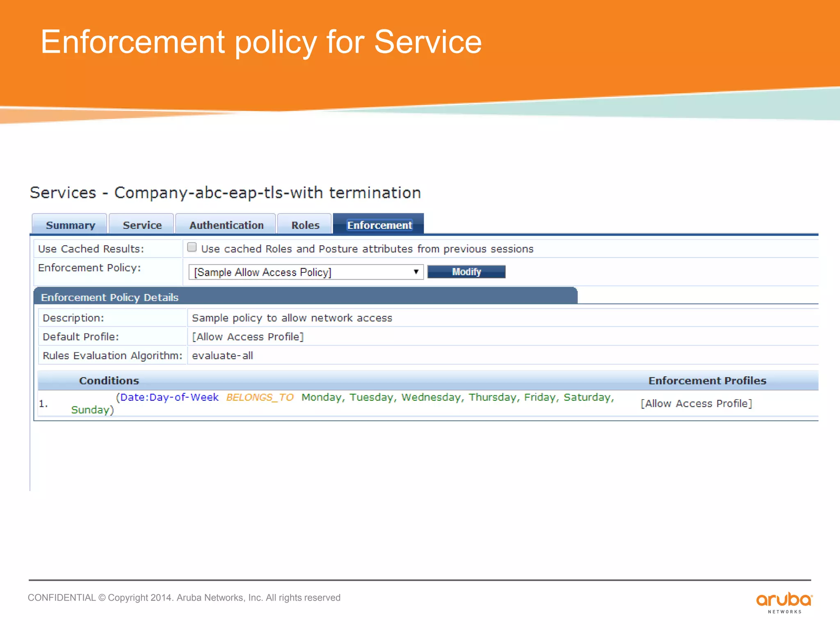Enable Use cached Roles and Posture checkbox
840x630 pixels.
coord(192,247)
